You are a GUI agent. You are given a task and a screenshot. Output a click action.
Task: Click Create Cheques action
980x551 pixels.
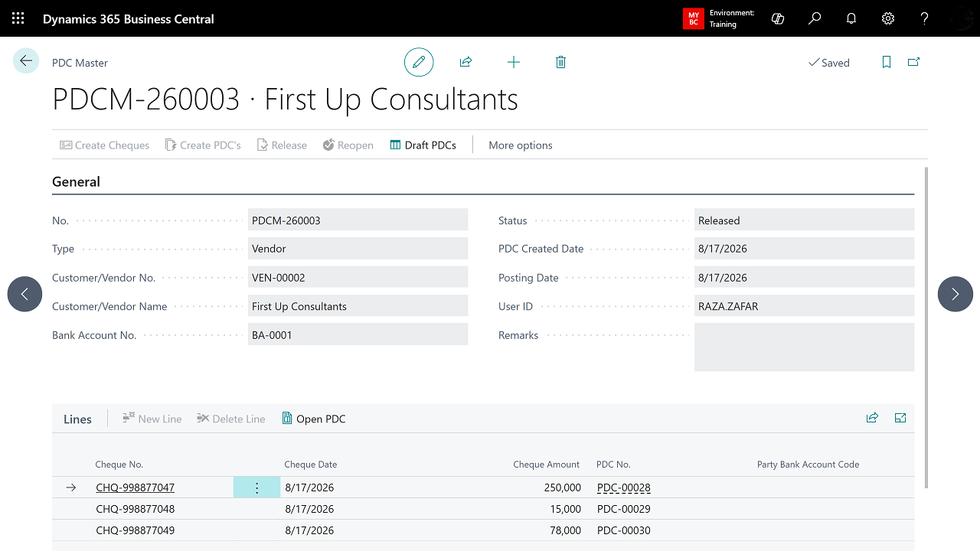[x=105, y=145]
